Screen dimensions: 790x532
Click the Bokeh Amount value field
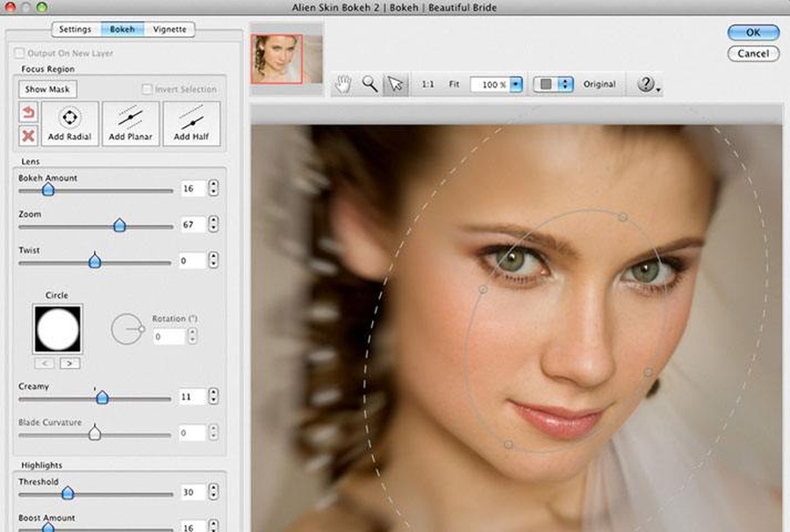pyautogui.click(x=193, y=188)
